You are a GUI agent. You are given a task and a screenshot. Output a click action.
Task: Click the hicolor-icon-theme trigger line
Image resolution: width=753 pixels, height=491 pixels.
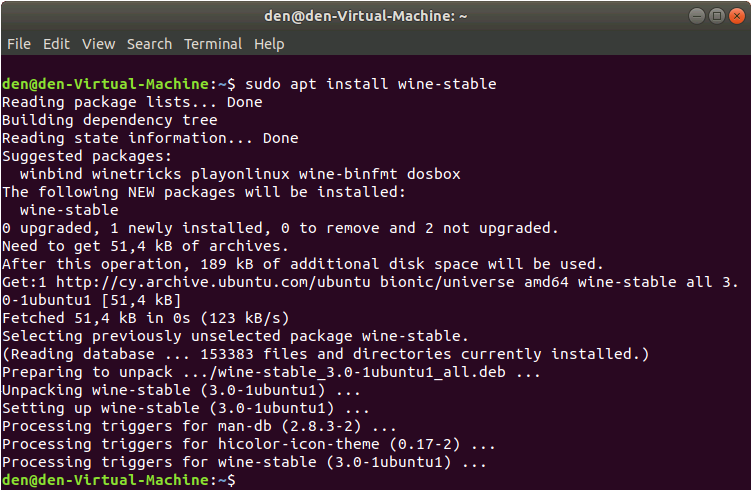coord(248,444)
